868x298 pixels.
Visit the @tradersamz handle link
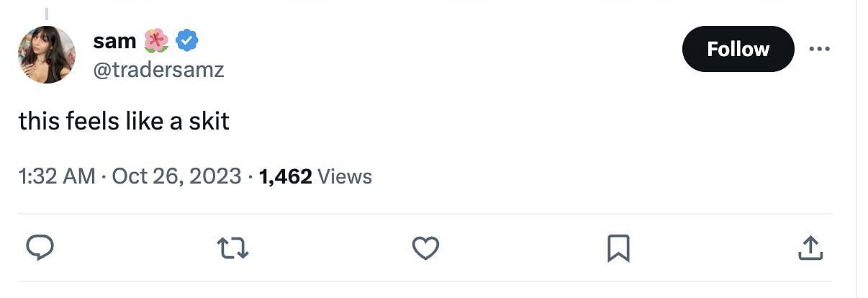click(158, 71)
